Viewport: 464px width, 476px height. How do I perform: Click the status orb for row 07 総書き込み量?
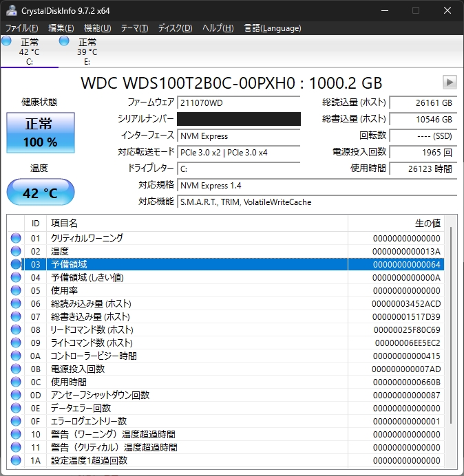[x=16, y=316]
